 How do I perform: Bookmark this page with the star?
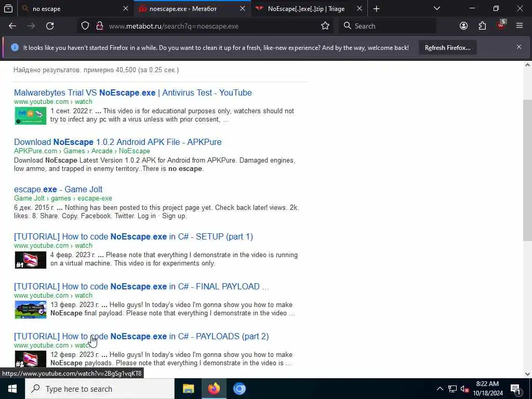[325, 26]
